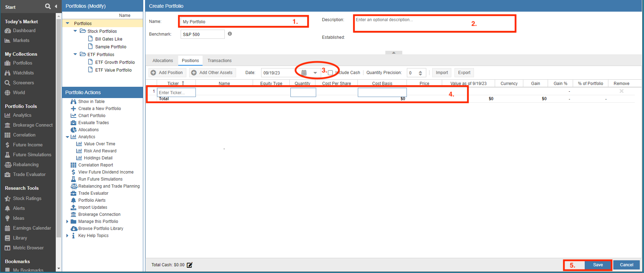Open the Stock Ratings star icon

pos(7,199)
